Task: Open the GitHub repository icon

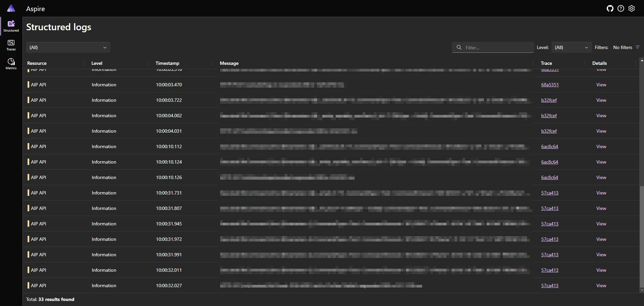Action: pyautogui.click(x=610, y=9)
